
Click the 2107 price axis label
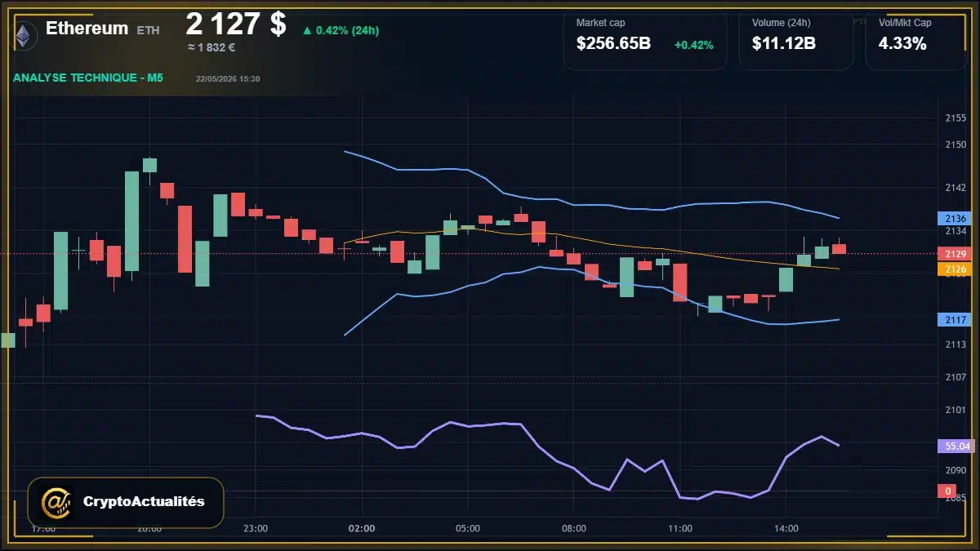[x=955, y=377]
